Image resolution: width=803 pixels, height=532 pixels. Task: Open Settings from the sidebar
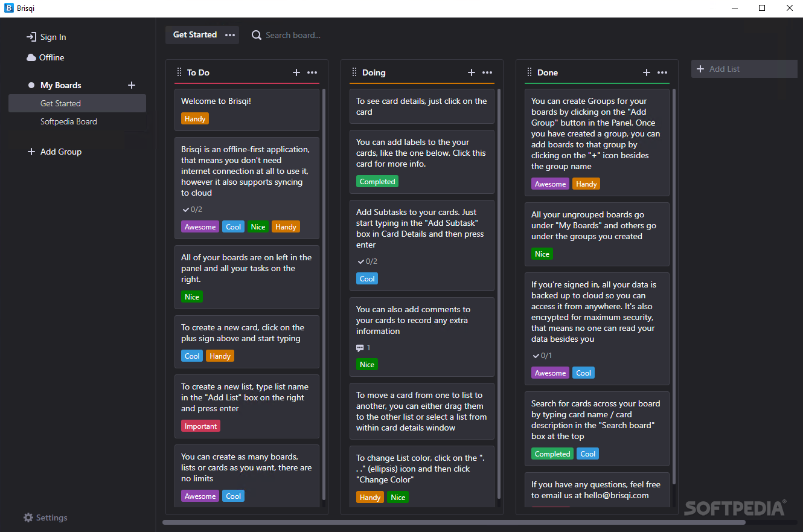point(45,518)
